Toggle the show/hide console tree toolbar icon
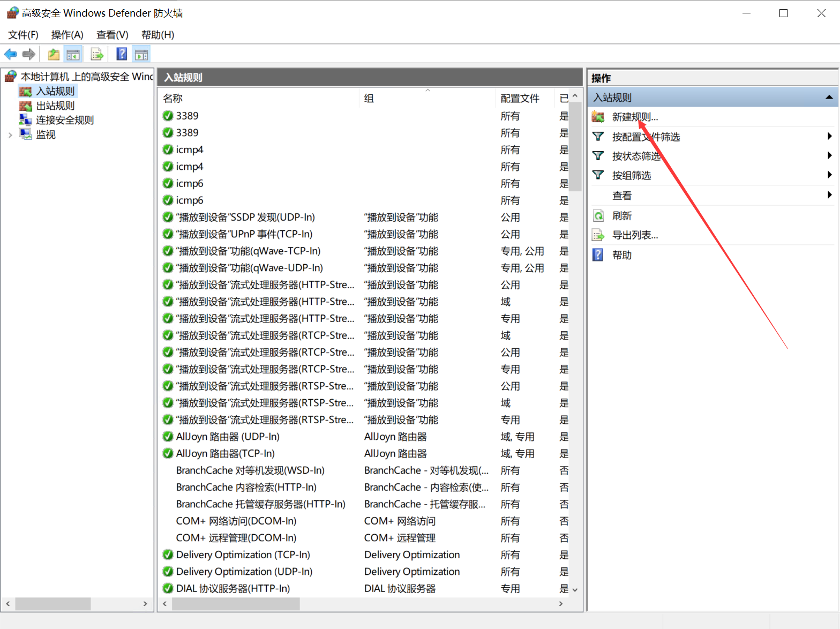840x629 pixels. click(73, 54)
